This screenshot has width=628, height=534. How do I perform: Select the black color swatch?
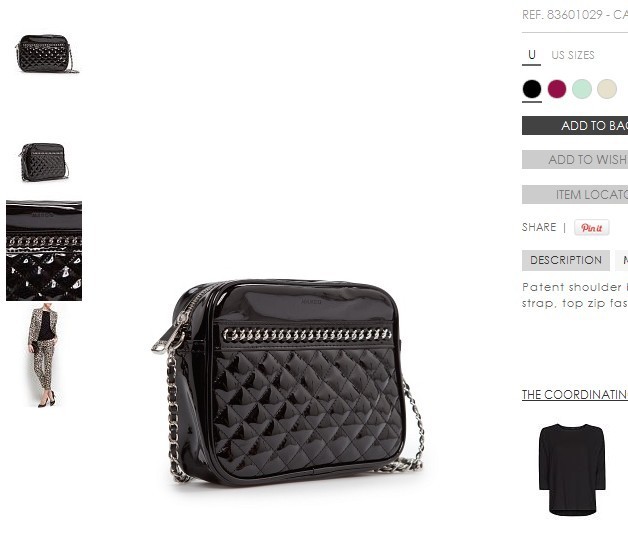point(532,89)
